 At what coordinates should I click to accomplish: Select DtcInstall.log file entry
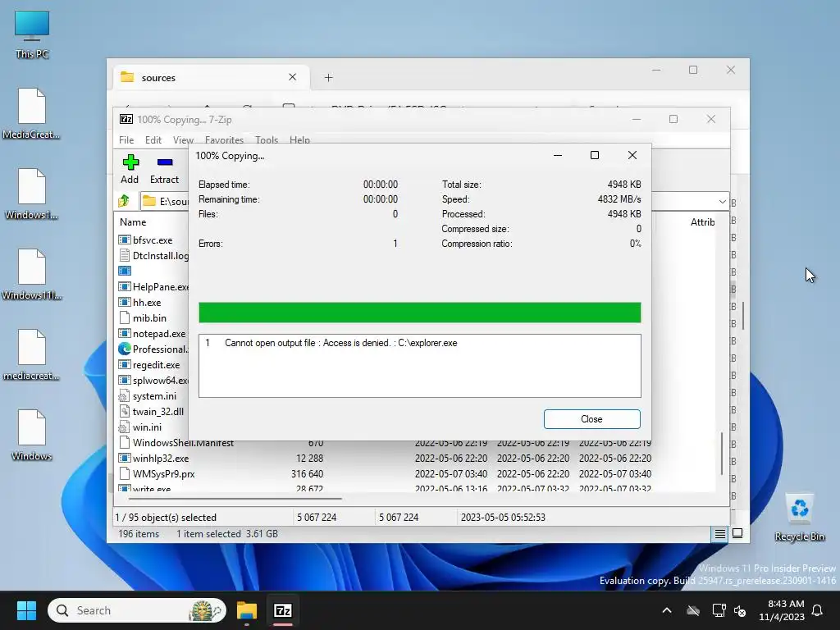(153, 256)
